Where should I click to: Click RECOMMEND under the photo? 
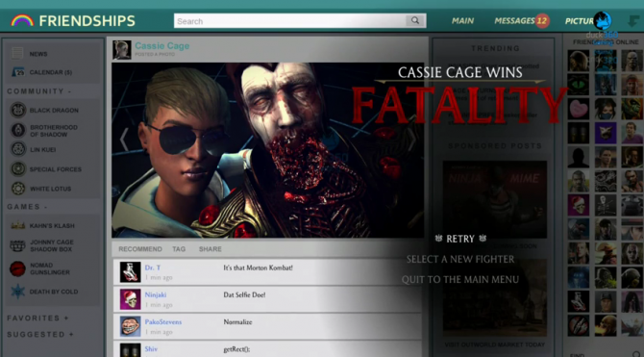[140, 249]
